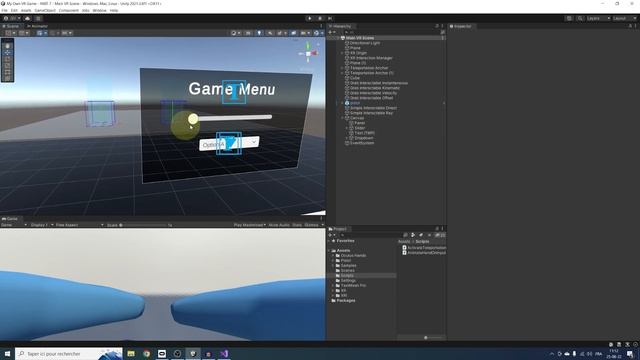Switch to the Game tab
640x360 pixels.
click(x=10, y=219)
